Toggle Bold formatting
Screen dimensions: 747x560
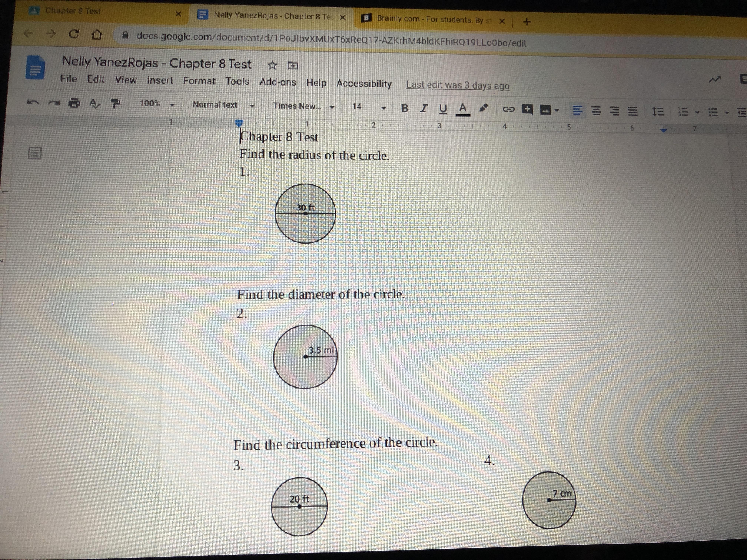point(404,108)
